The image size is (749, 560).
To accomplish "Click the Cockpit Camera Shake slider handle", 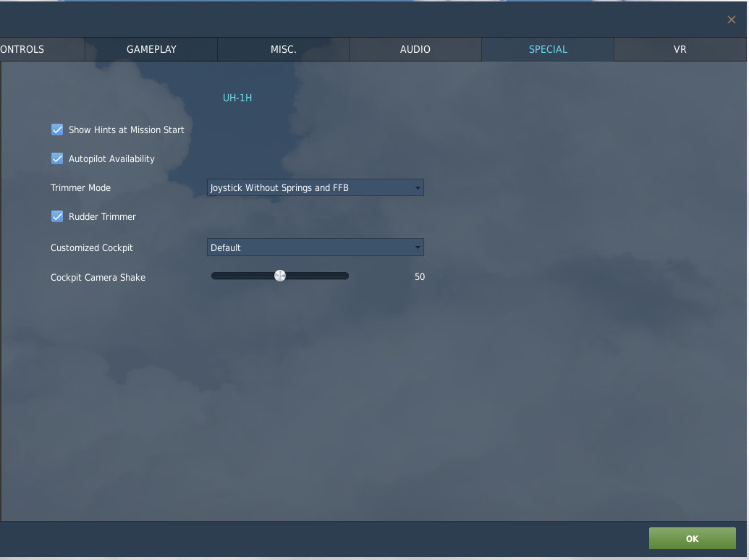I will 280,276.
